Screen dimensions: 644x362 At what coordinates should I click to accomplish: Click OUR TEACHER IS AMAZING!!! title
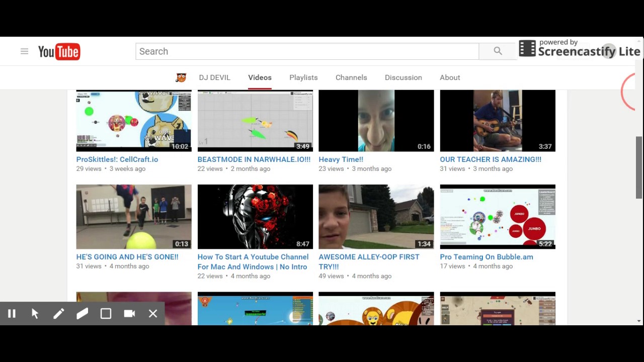coord(491,159)
